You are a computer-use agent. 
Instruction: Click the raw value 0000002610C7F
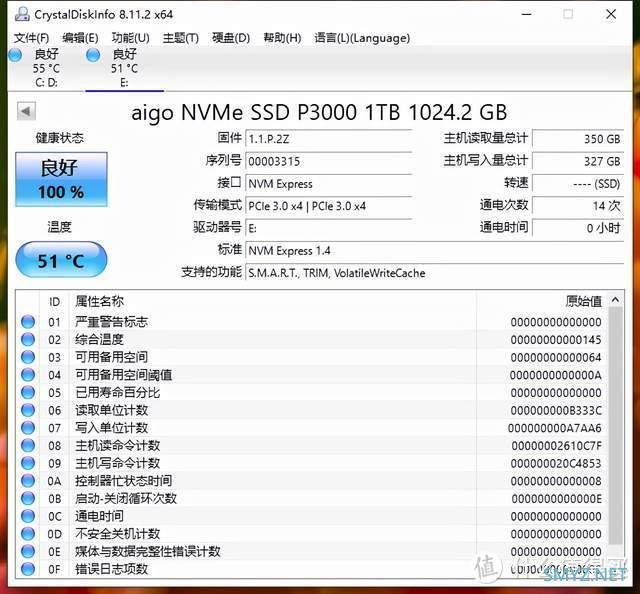556,446
